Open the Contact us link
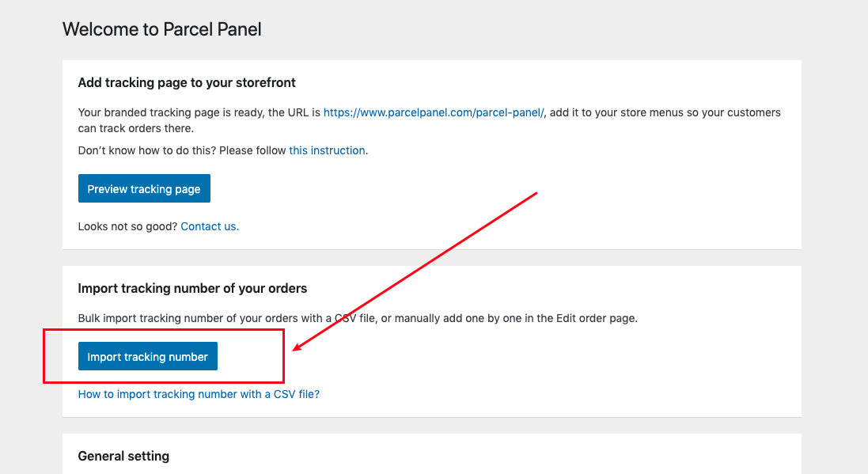 pos(210,226)
